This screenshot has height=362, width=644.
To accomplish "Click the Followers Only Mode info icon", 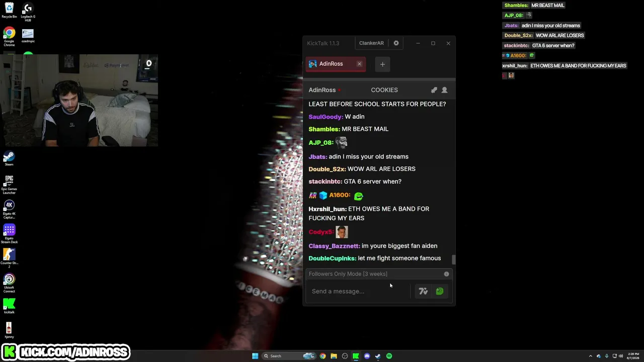I will 446,274.
